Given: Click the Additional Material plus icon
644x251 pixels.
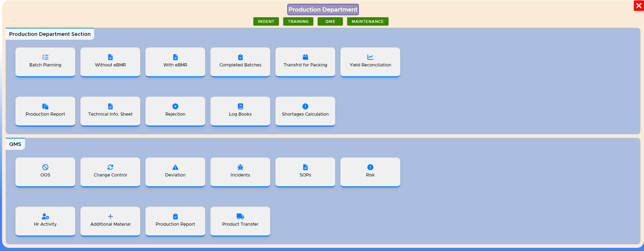Looking at the screenshot, I should pyautogui.click(x=110, y=216).
